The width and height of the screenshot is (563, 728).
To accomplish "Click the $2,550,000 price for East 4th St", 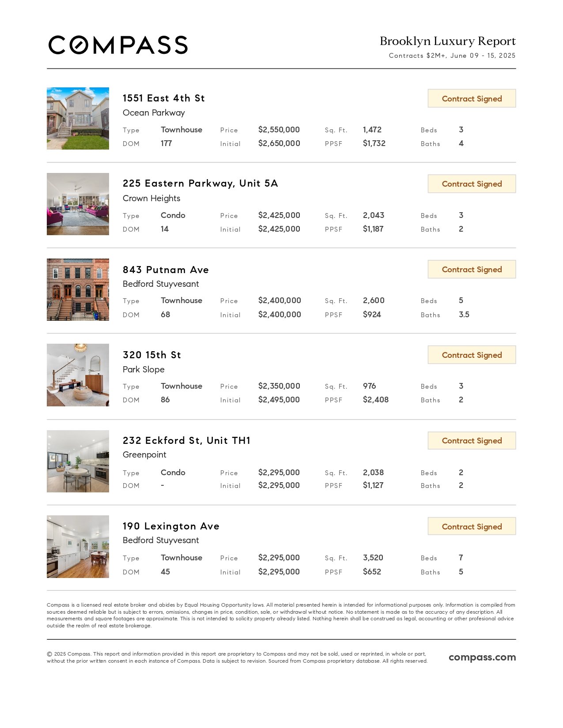I will [x=279, y=130].
